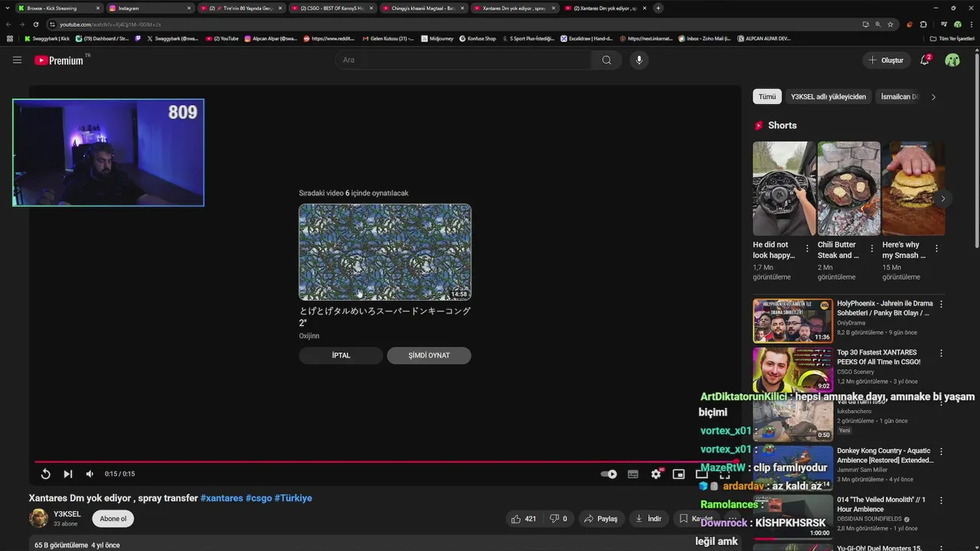Switch to the Browse - Kick Streaming tab
980x551 pixels.
click(x=60, y=8)
